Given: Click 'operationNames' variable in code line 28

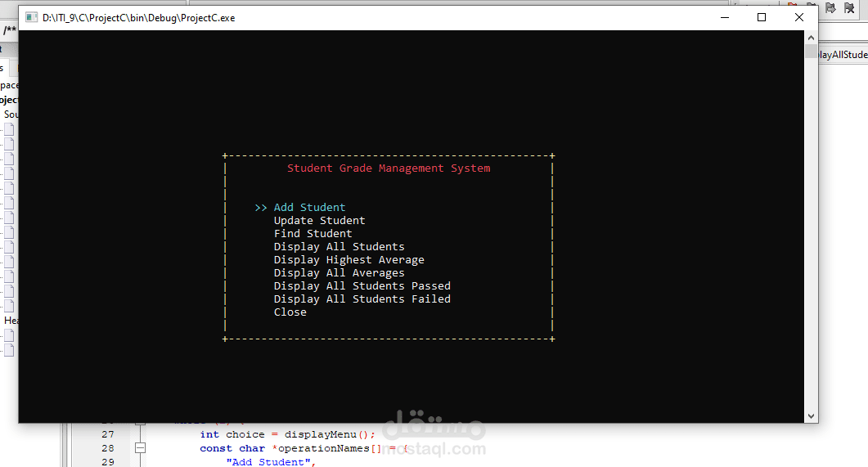Looking at the screenshot, I should 324,448.
